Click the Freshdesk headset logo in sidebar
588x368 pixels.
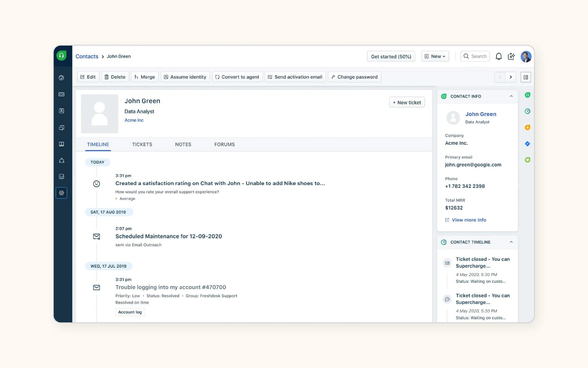pos(61,56)
